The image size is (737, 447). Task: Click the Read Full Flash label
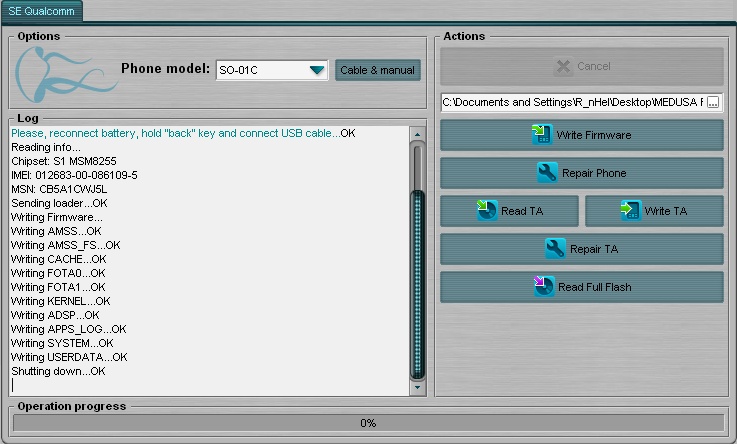click(x=594, y=287)
